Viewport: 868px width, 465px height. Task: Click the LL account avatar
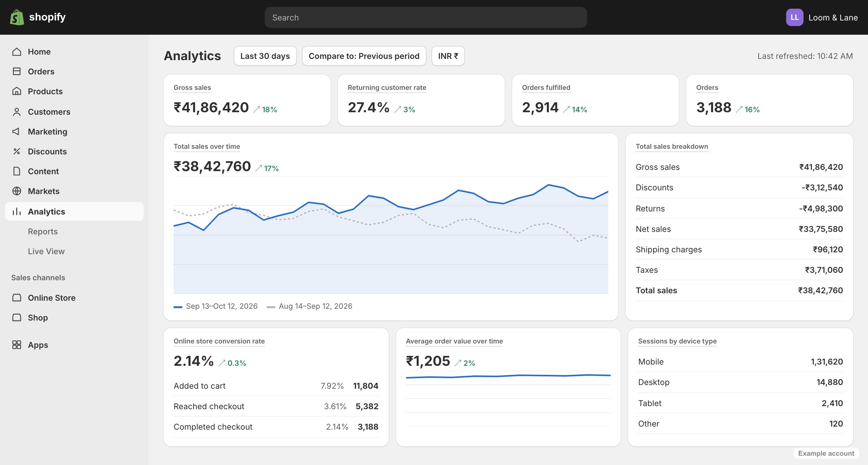click(795, 18)
